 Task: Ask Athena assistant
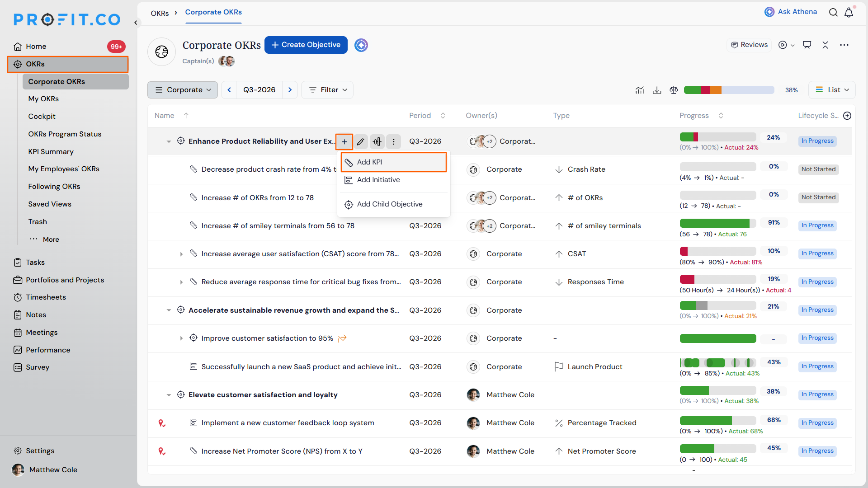click(x=791, y=12)
